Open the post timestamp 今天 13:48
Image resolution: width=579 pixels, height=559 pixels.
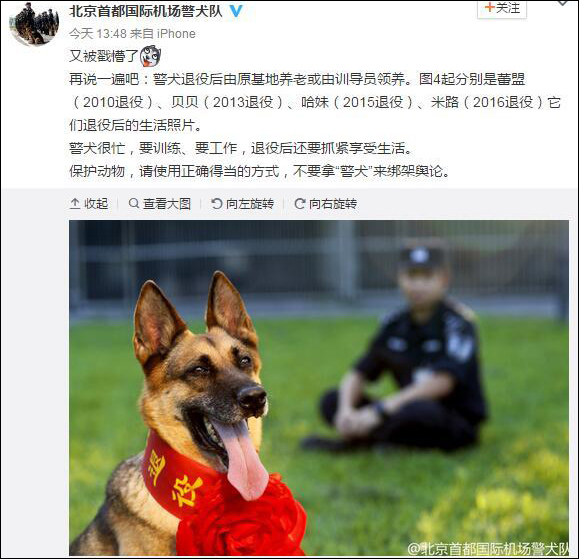(x=98, y=34)
